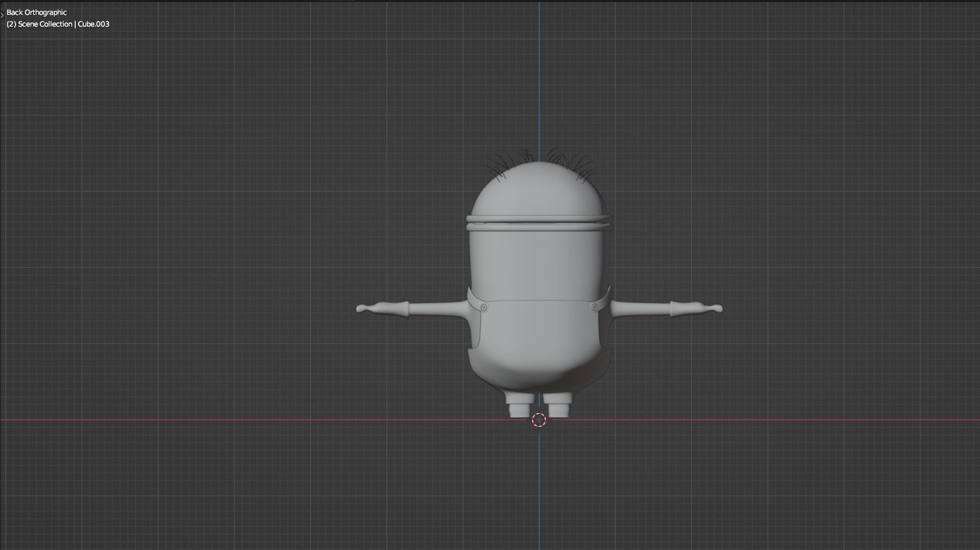The width and height of the screenshot is (980, 550).
Task: Select the left overall strap button
Action: point(484,307)
